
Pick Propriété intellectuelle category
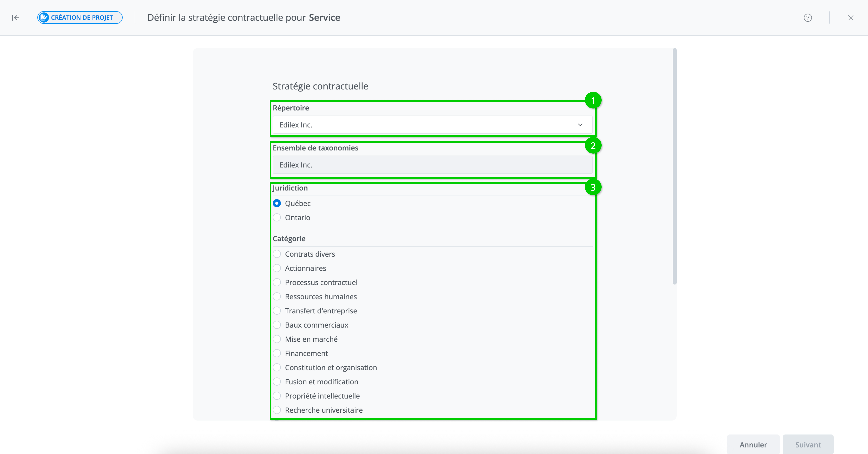coord(277,396)
